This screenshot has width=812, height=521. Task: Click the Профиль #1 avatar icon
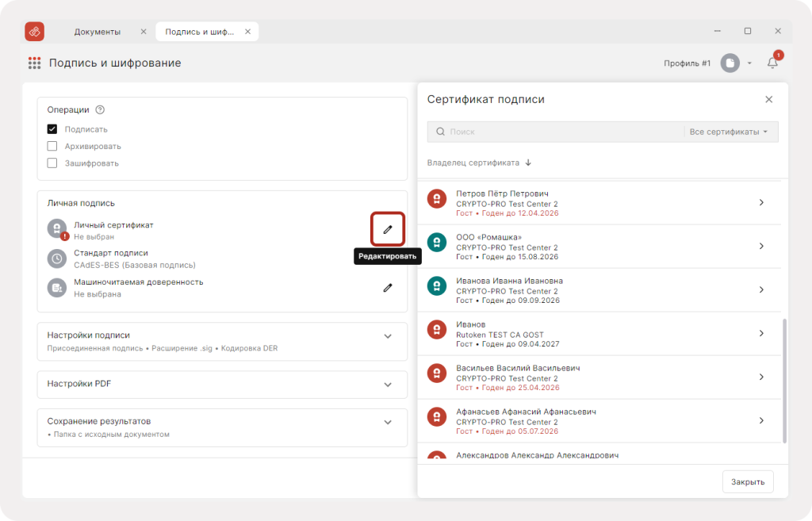[730, 63]
